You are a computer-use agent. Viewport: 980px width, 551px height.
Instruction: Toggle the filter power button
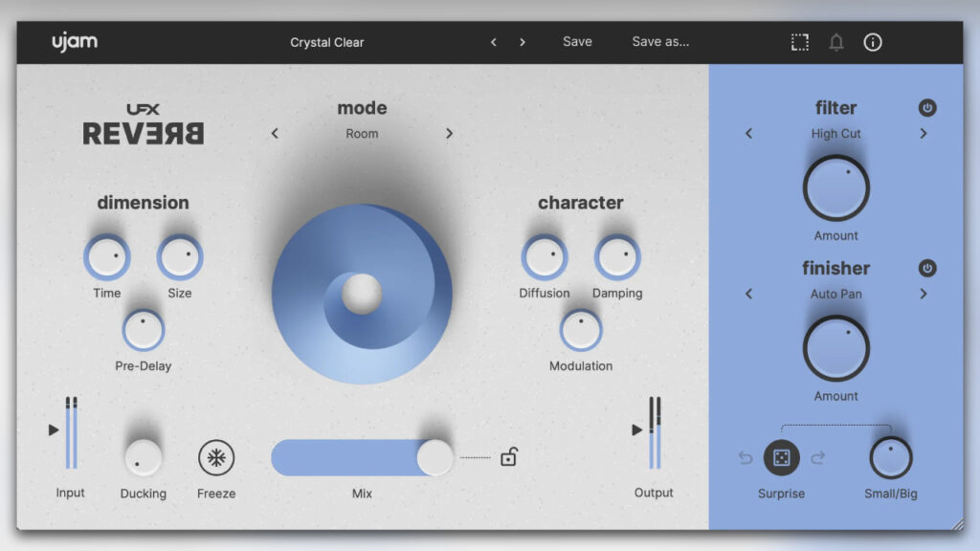[926, 107]
